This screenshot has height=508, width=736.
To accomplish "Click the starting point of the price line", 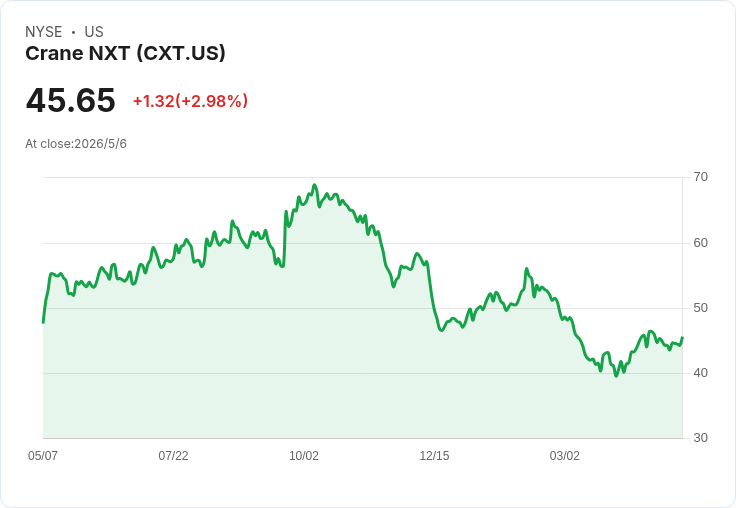I will coord(43,322).
